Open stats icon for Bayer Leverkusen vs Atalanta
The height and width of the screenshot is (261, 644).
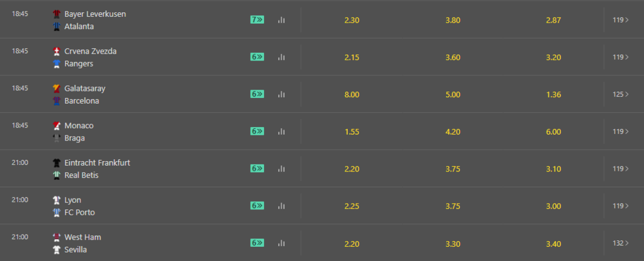281,20
